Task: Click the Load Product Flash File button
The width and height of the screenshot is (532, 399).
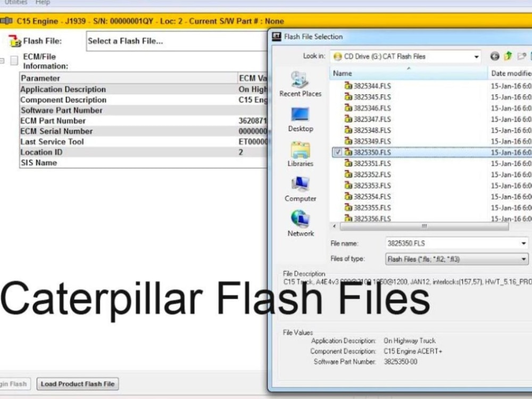Action: point(77,384)
